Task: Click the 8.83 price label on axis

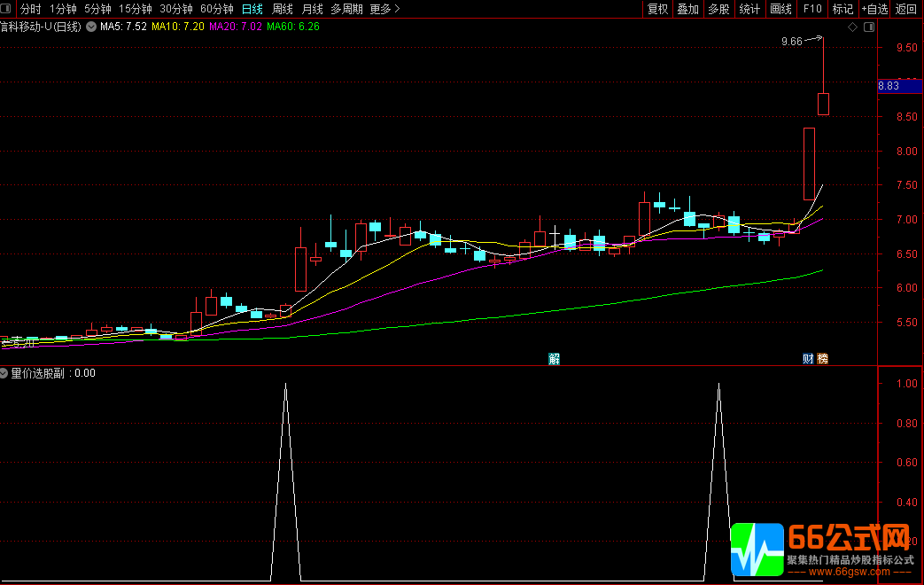Action: 889,86
